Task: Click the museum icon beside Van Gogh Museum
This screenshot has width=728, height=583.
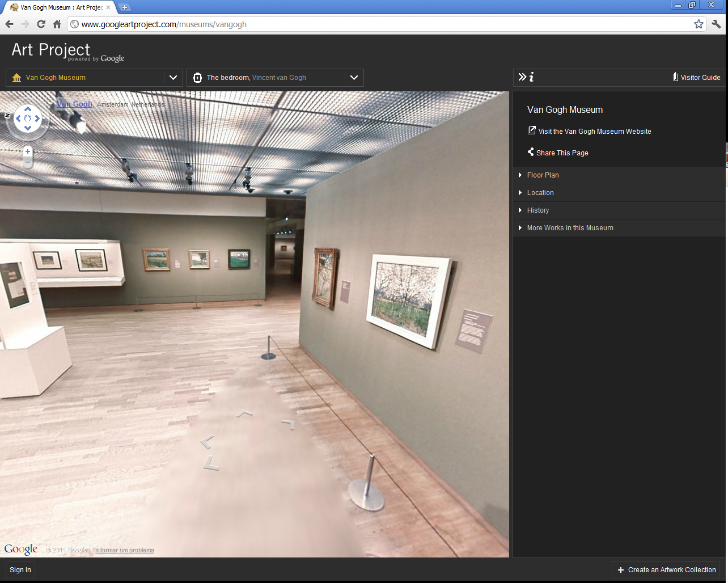Action: coord(16,78)
